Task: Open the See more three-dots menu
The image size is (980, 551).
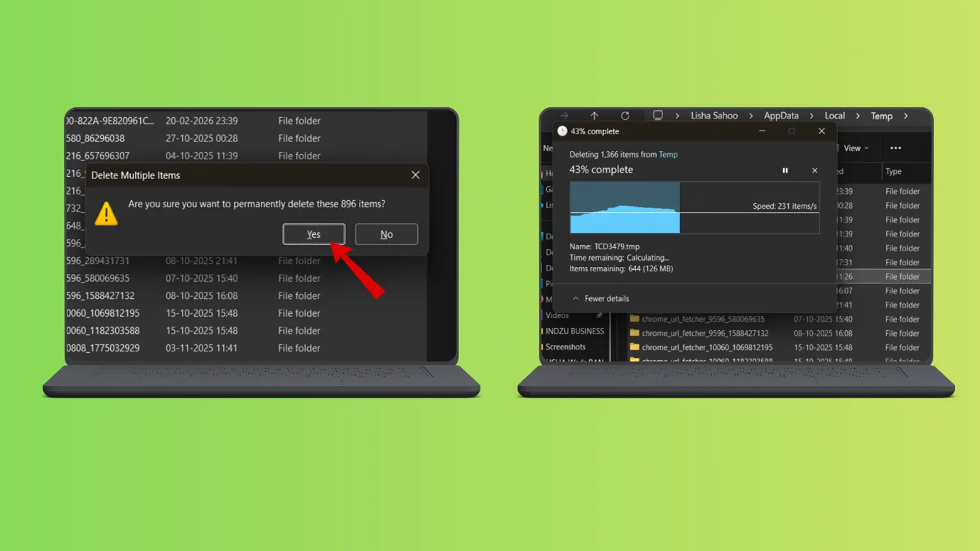Action: point(895,148)
